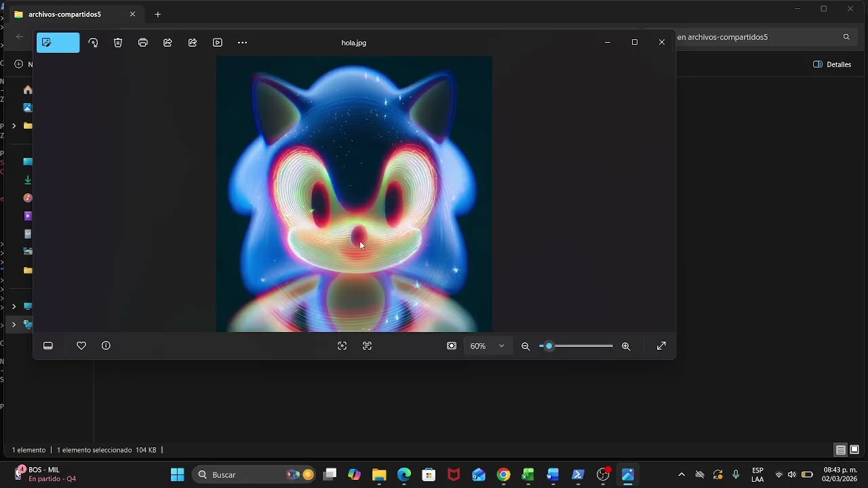
Task: Zoom in with the plus magnifier
Action: pos(626,346)
